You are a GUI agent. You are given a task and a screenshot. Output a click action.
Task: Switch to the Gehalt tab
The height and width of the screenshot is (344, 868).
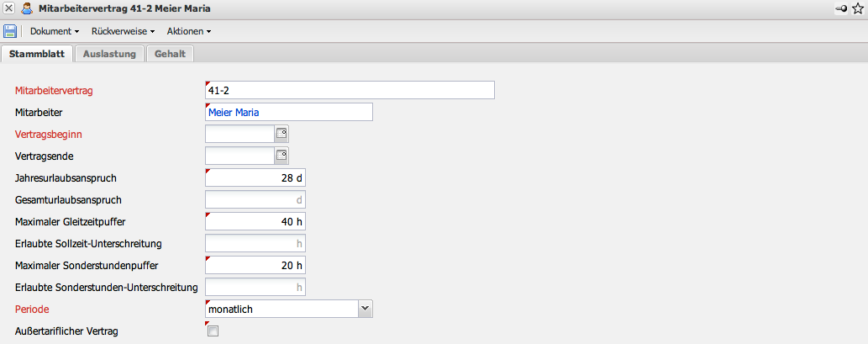click(x=170, y=54)
